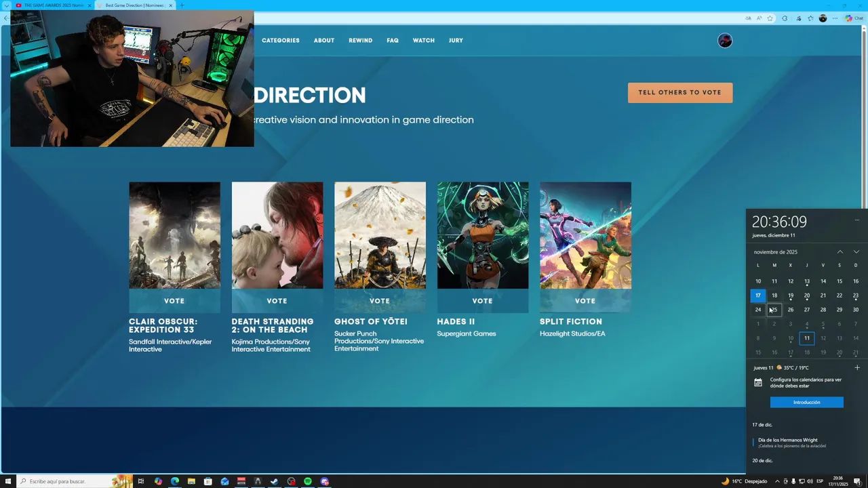Vote for Death Stranding 2: On the Beach
Image resolution: width=868 pixels, height=488 pixels.
click(277, 301)
